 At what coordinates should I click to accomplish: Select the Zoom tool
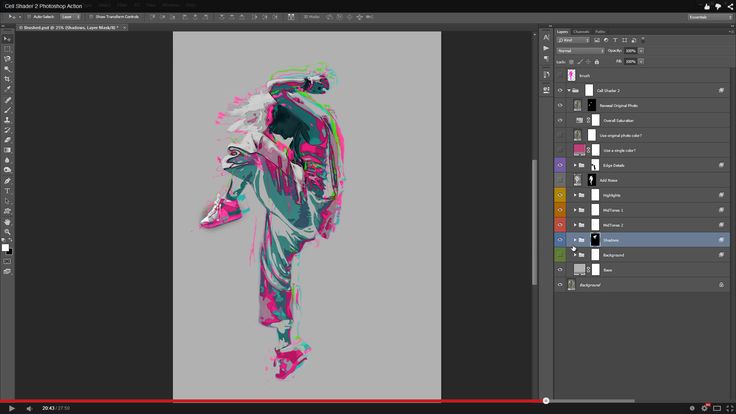(x=8, y=231)
